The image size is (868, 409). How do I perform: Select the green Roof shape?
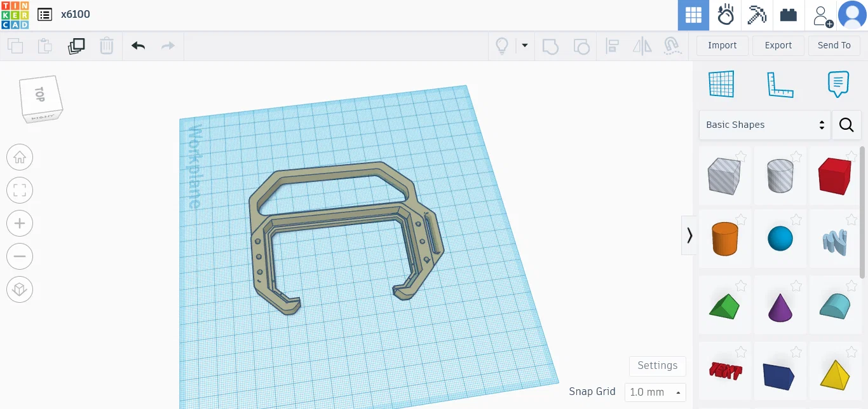pyautogui.click(x=724, y=307)
